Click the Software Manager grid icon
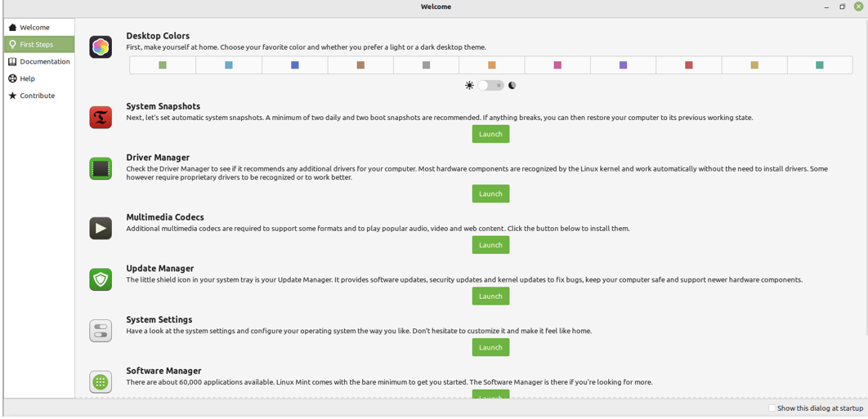 (x=101, y=382)
